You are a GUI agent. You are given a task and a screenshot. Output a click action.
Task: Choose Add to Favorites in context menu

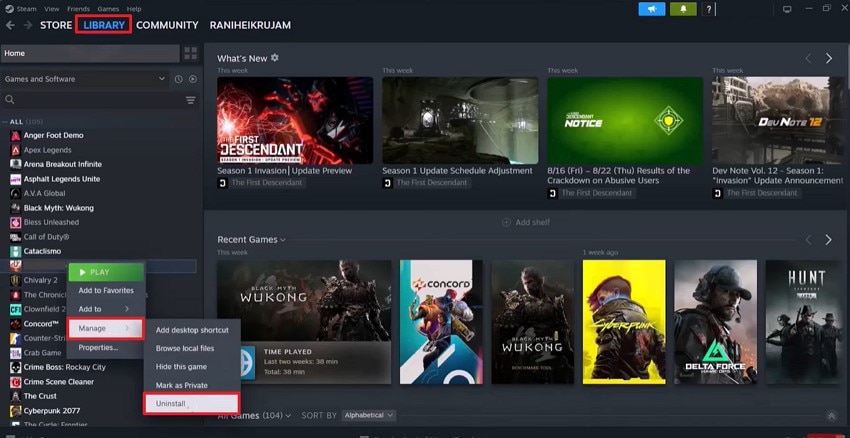(x=106, y=291)
